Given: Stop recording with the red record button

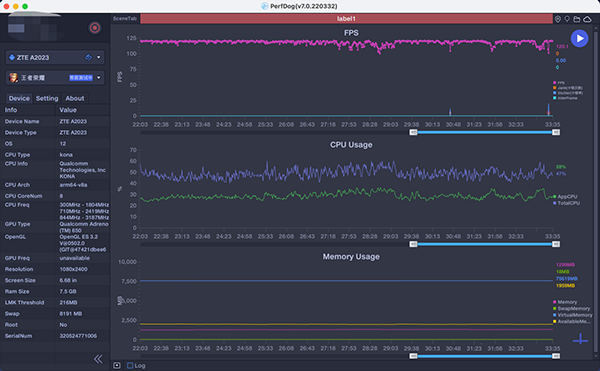Looking at the screenshot, I should 95,28.
